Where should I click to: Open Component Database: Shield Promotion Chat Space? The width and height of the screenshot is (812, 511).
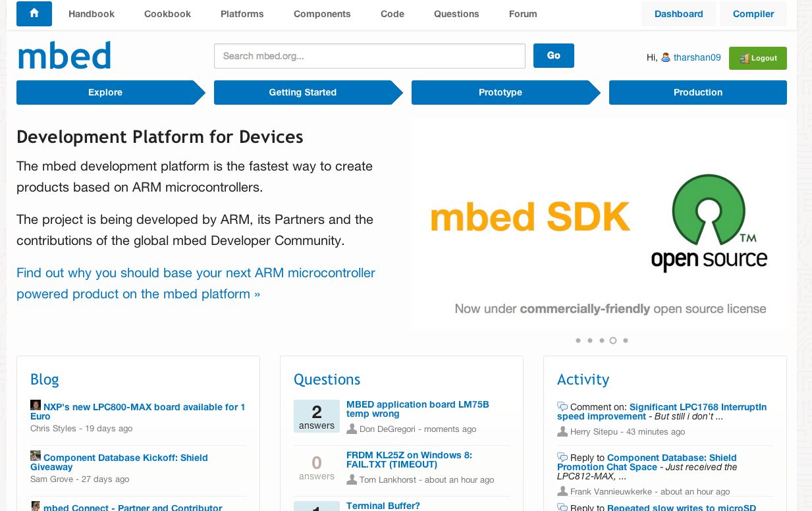tap(647, 462)
